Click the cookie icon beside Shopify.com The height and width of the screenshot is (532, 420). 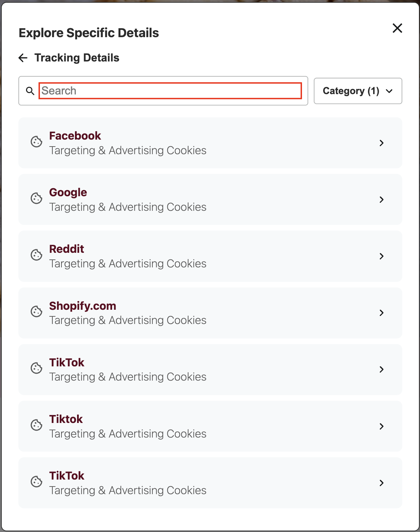36,312
